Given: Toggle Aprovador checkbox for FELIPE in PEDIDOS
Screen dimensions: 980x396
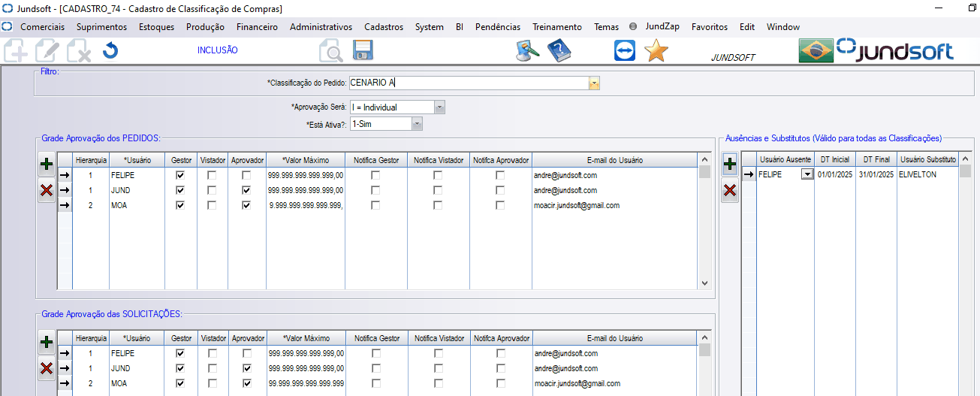Looking at the screenshot, I should tap(246, 175).
